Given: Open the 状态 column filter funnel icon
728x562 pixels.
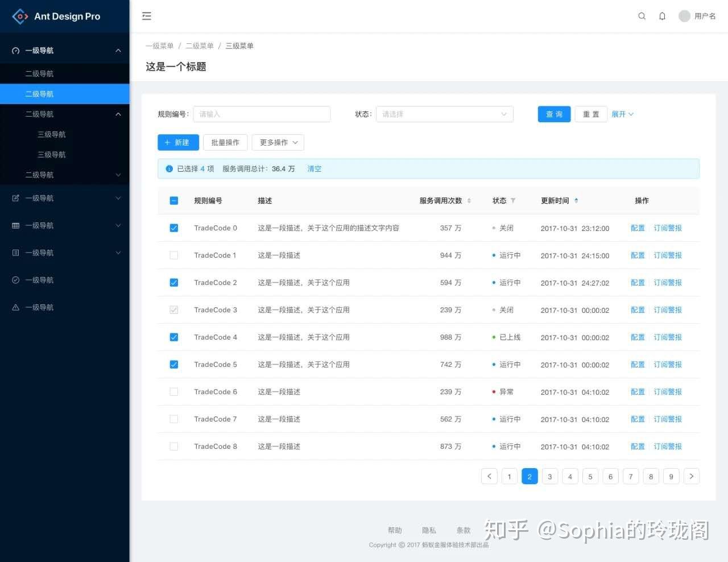Looking at the screenshot, I should point(512,200).
